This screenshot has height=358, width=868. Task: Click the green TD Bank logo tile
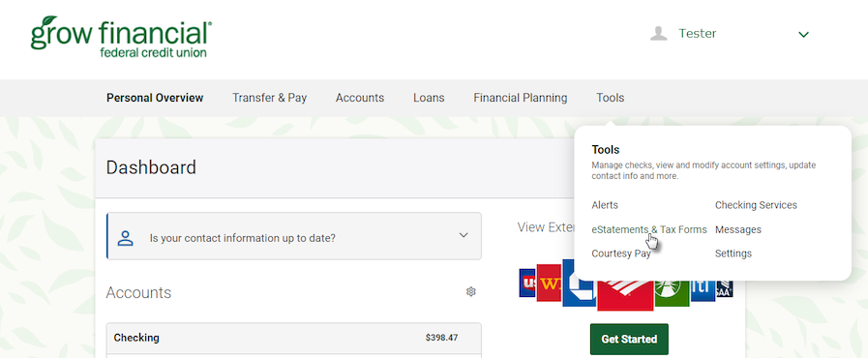click(672, 291)
